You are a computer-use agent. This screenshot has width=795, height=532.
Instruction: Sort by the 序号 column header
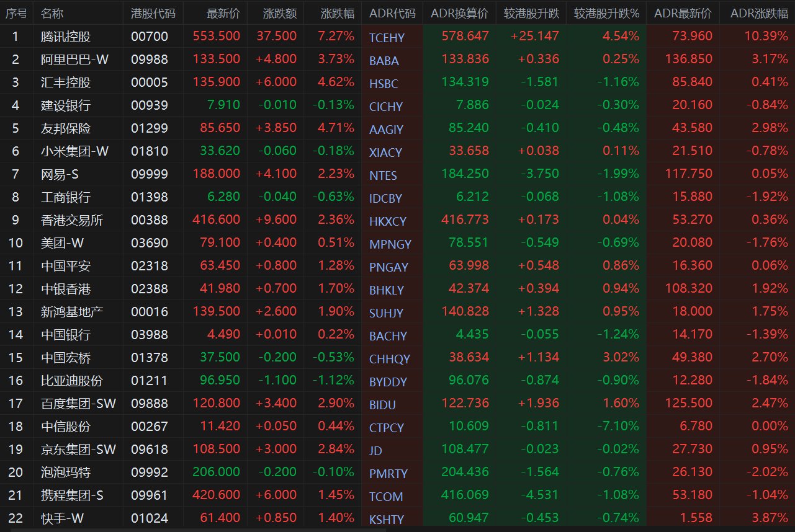(x=16, y=13)
